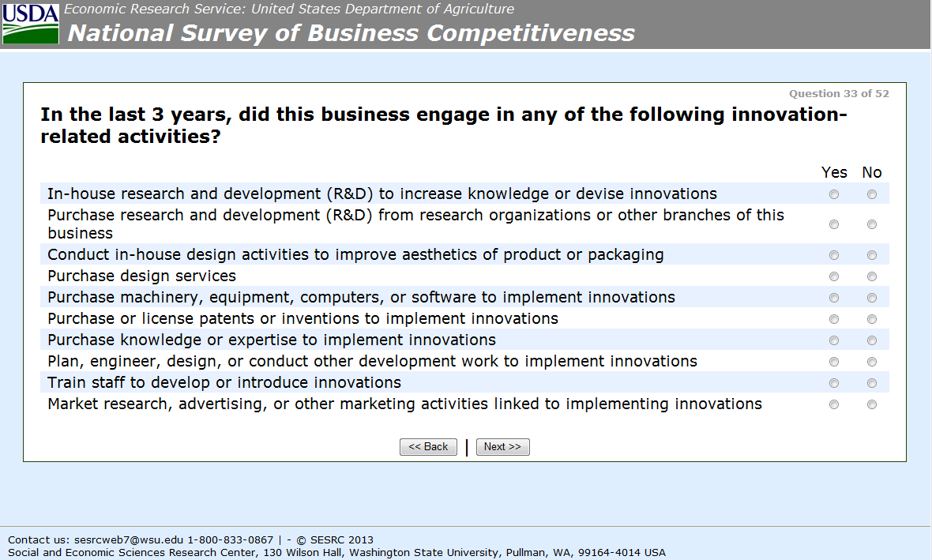This screenshot has width=932, height=560.
Task: Click the National Survey of Business Competitiveness title
Action: tap(351, 33)
